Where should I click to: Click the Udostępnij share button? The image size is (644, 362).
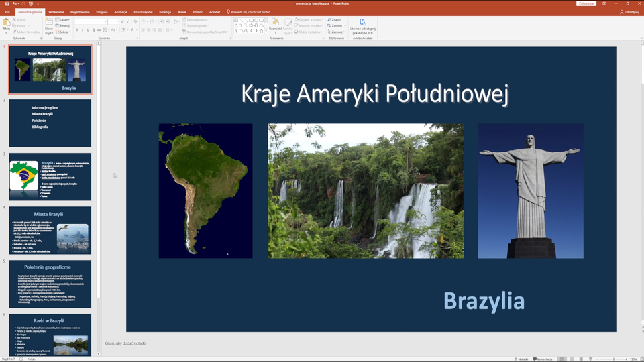(x=630, y=12)
